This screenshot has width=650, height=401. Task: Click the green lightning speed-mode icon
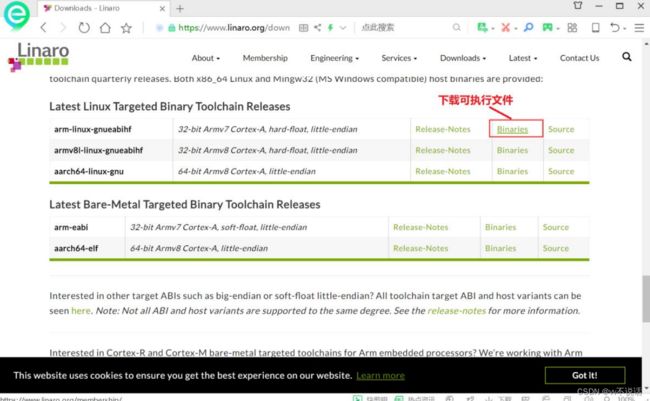(x=330, y=28)
